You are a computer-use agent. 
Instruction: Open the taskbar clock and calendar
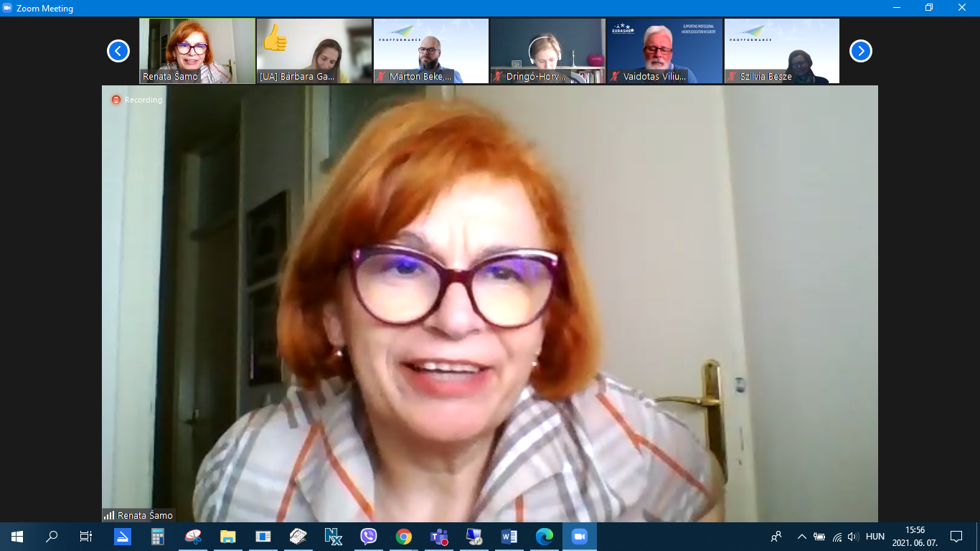[915, 537]
